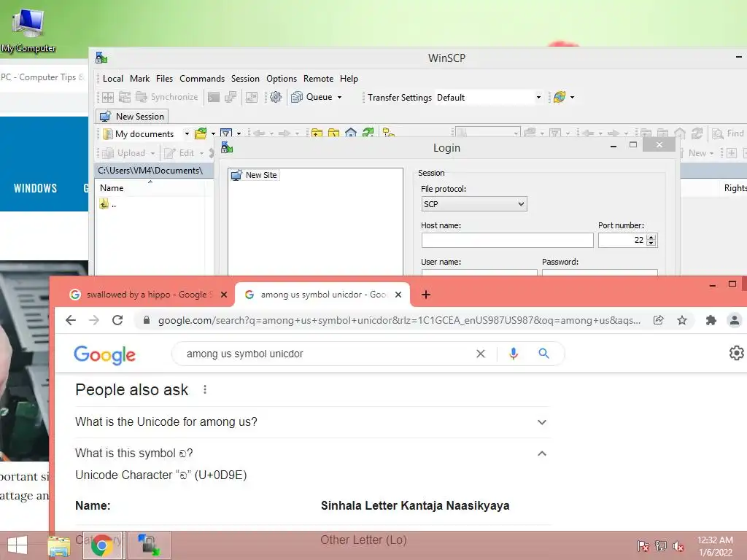
Task: Click the muted volume tray icon
Action: pyautogui.click(x=678, y=546)
